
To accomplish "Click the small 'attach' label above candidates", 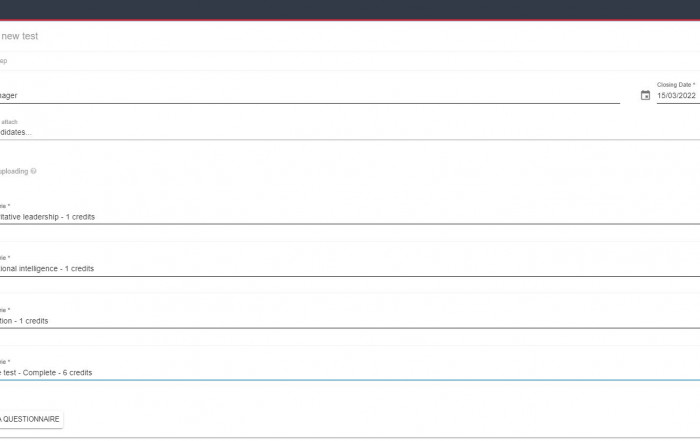I will pos(9,122).
